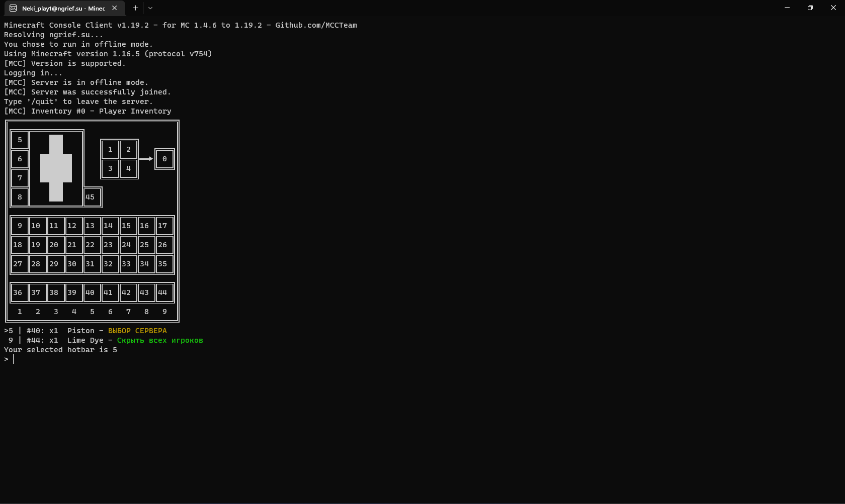
Task: Click the green Скрыть всех игроков text
Action: tap(160, 340)
